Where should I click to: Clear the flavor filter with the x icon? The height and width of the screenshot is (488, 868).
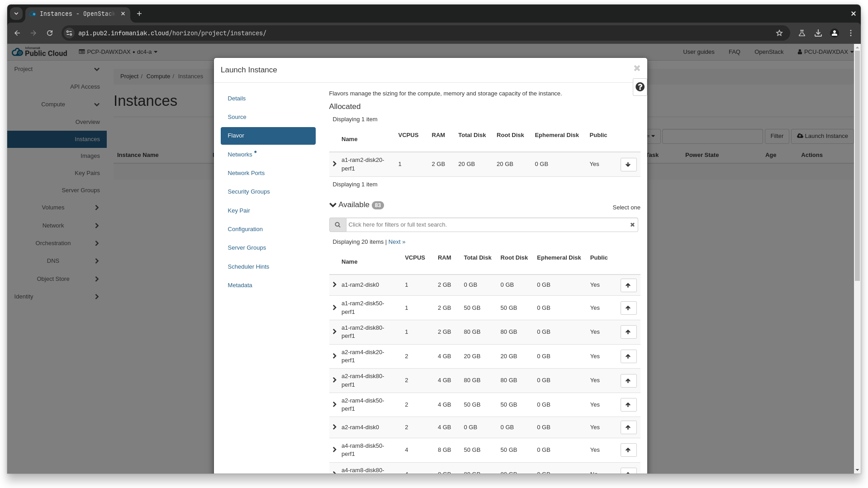click(632, 225)
